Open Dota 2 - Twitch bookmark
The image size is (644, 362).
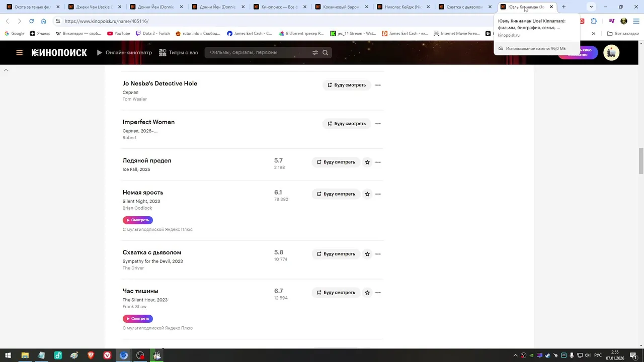[x=152, y=34]
